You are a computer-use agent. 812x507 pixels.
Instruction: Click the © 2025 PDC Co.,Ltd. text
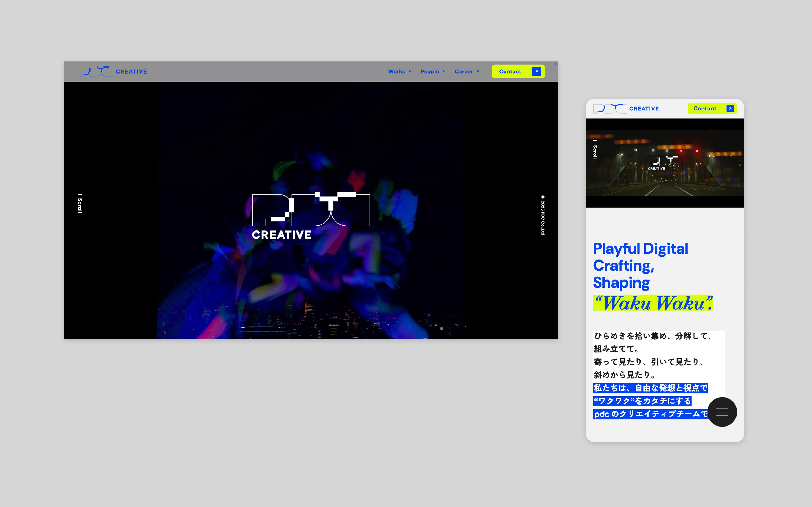pos(543,216)
